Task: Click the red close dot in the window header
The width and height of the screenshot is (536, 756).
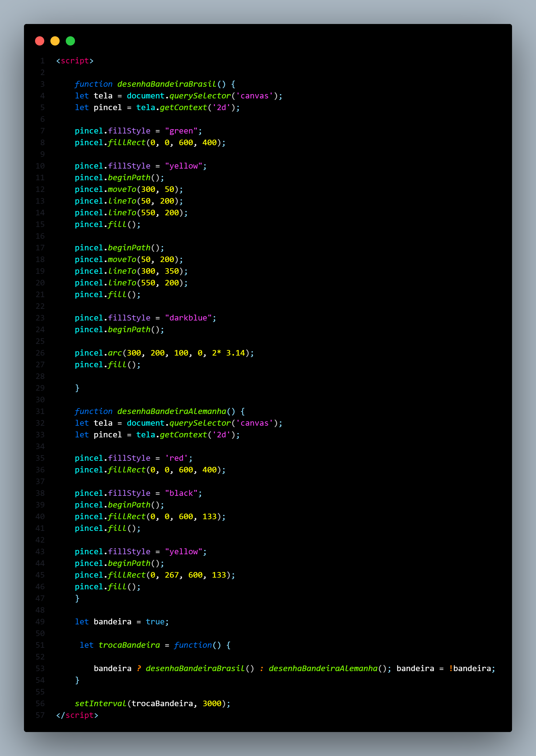Action: [x=40, y=41]
